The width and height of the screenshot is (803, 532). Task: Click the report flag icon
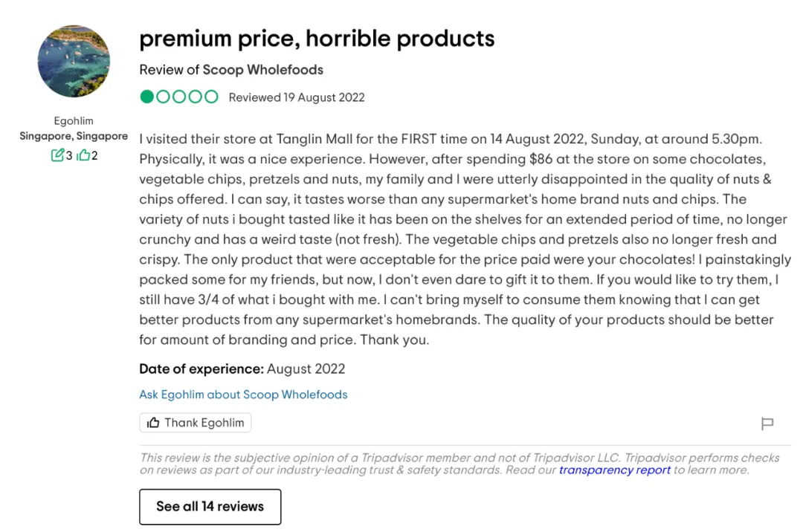(x=767, y=424)
